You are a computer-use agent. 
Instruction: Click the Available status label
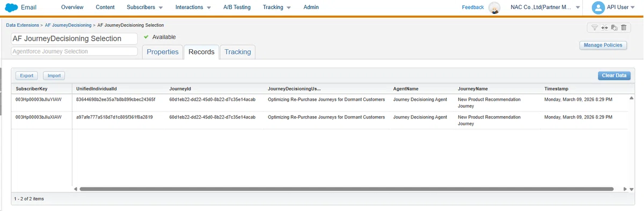pyautogui.click(x=164, y=37)
